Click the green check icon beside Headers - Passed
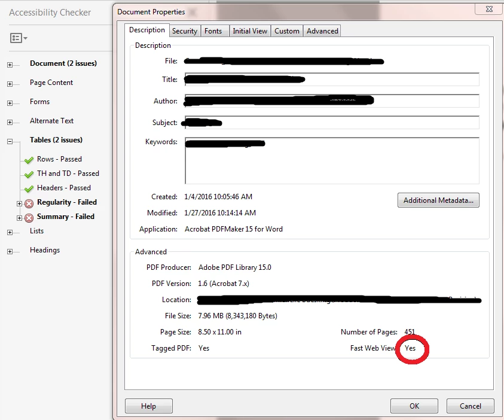 29,188
